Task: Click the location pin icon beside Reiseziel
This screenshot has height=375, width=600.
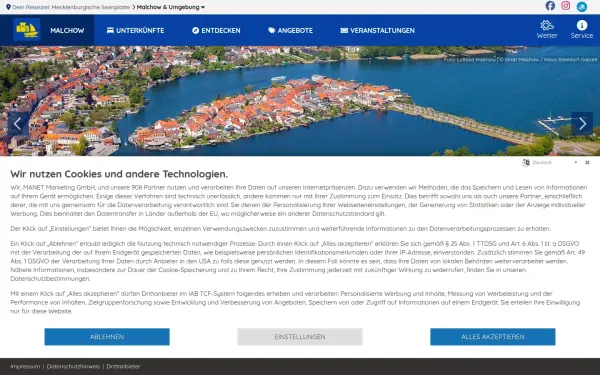Action: click(x=8, y=7)
